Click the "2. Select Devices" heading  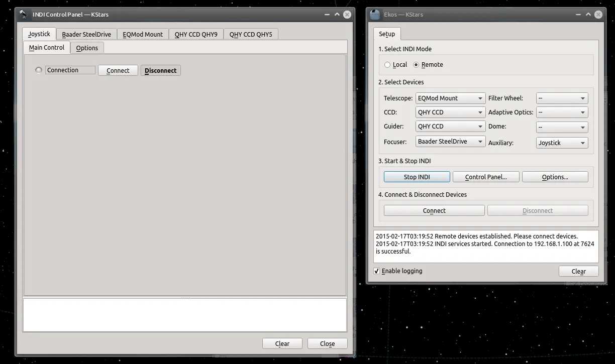[401, 82]
